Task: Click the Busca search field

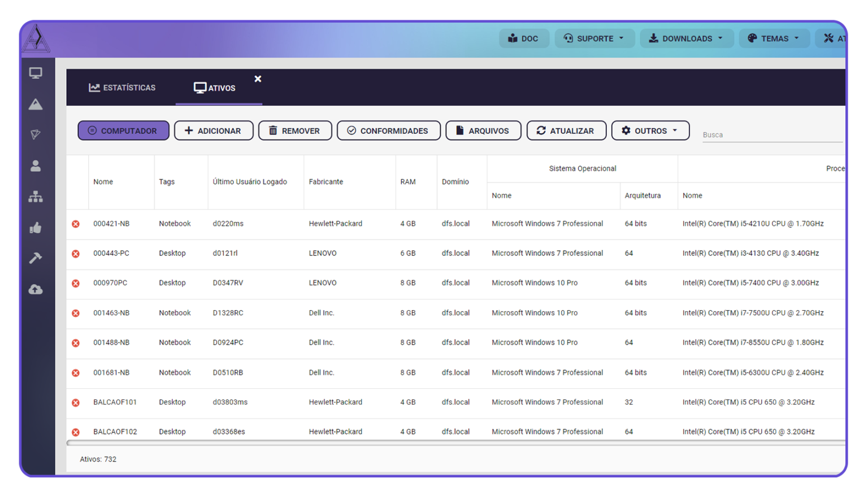Action: [x=771, y=135]
